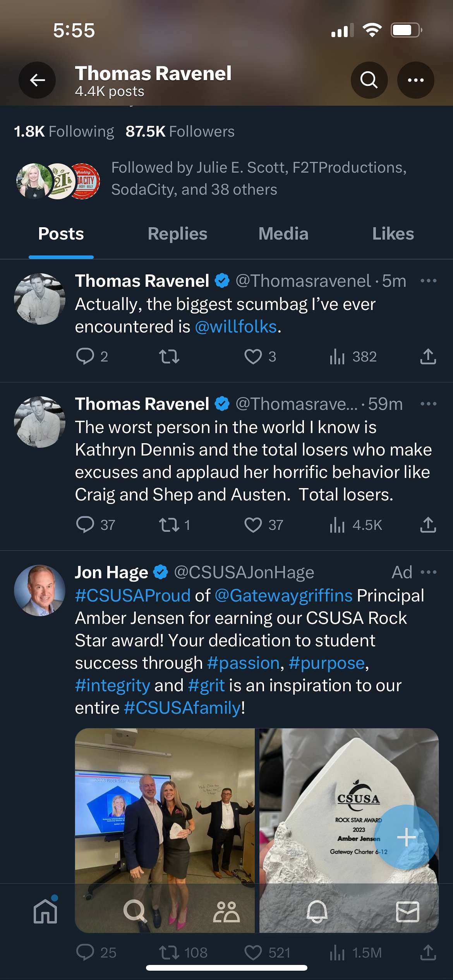Switch to the Replies tab

point(177,234)
